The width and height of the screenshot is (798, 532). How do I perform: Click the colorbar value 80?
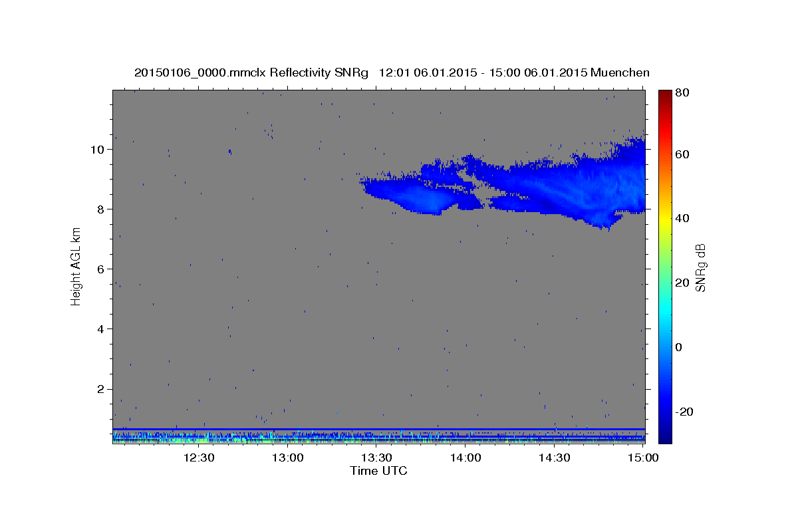tap(681, 94)
